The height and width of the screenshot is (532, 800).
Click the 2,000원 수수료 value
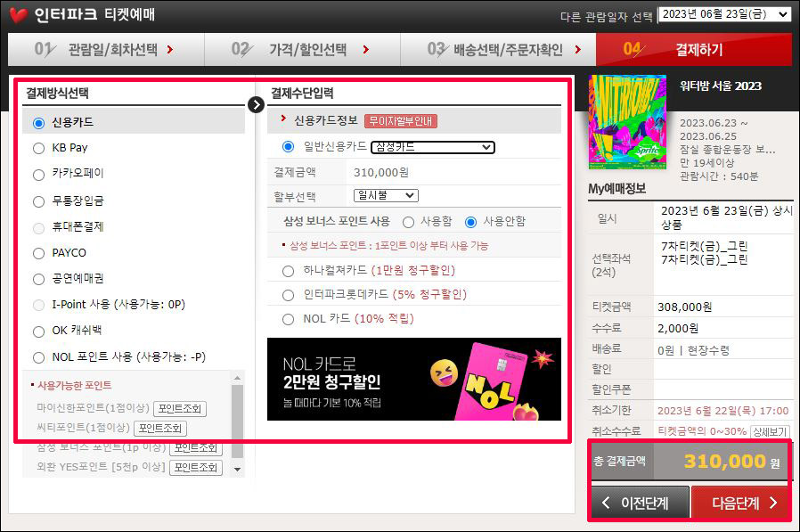click(x=678, y=328)
